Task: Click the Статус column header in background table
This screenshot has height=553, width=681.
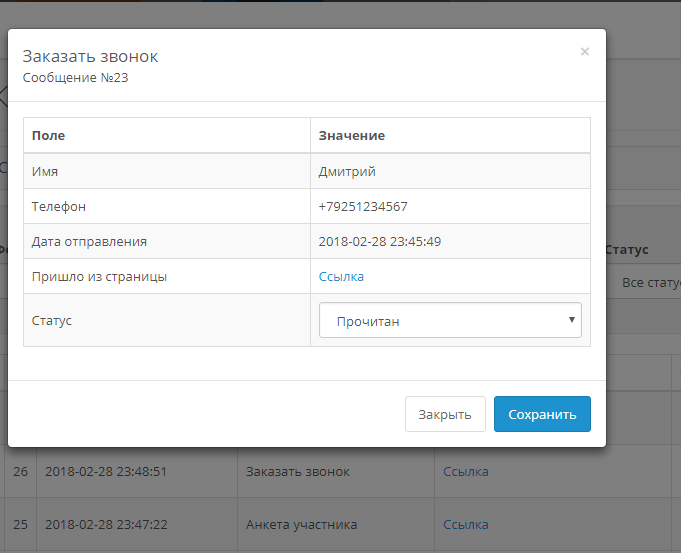Action: click(627, 250)
